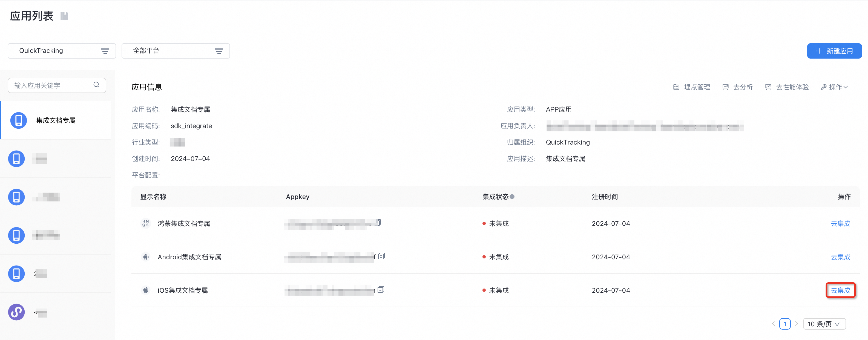This screenshot has width=868, height=340.
Task: Open the 全部平台 platform filter dropdown
Action: 176,51
